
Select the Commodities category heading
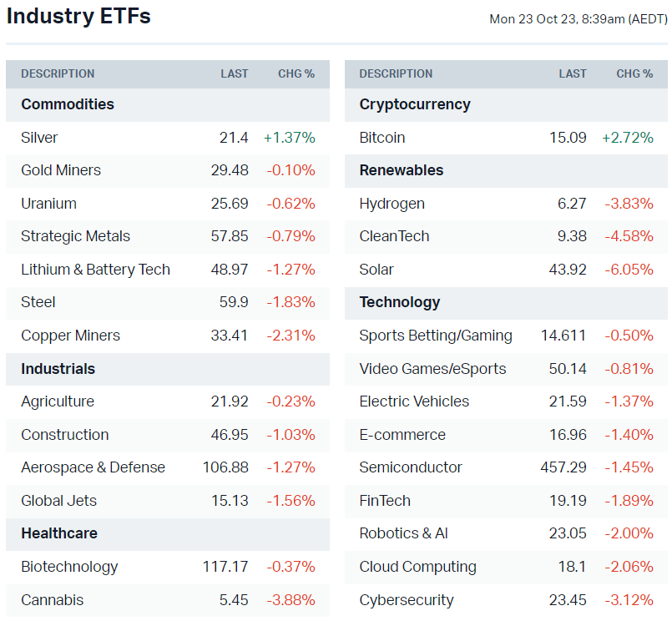[x=68, y=104]
